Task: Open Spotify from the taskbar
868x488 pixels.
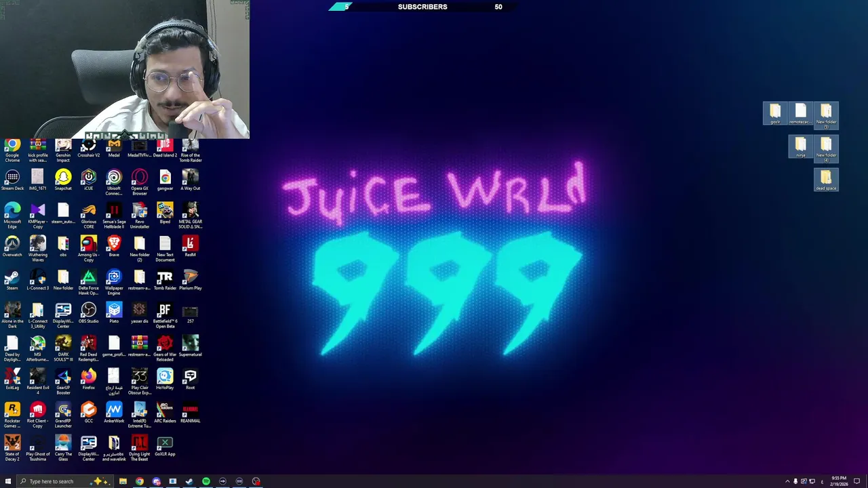Action: click(206, 481)
